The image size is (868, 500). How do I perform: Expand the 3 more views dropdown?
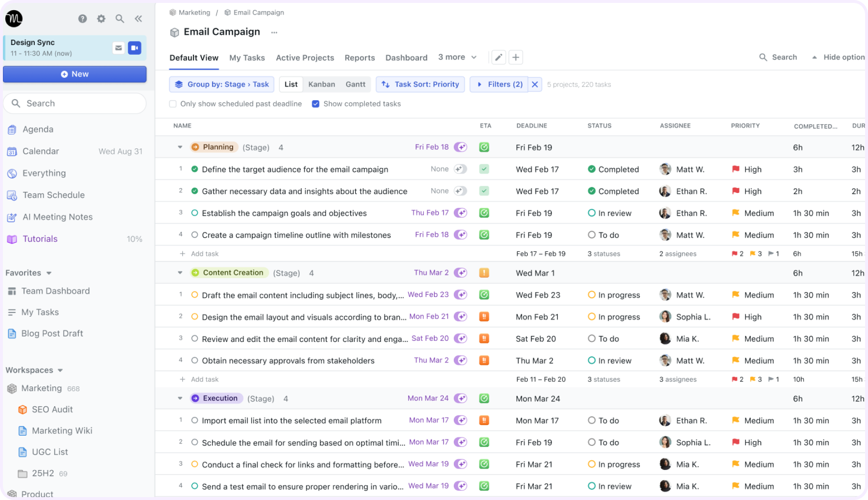(x=457, y=57)
